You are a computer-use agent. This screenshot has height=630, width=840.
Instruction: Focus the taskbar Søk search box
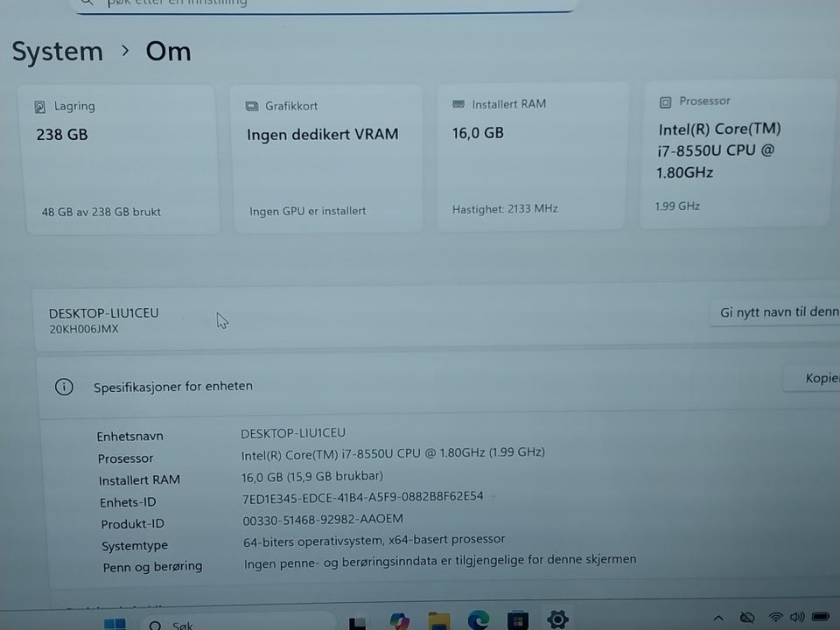tap(238, 624)
